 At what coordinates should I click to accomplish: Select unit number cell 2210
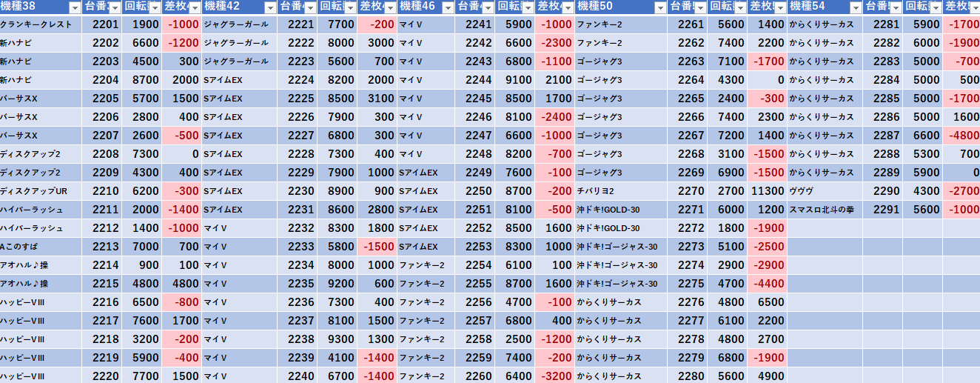(101, 191)
